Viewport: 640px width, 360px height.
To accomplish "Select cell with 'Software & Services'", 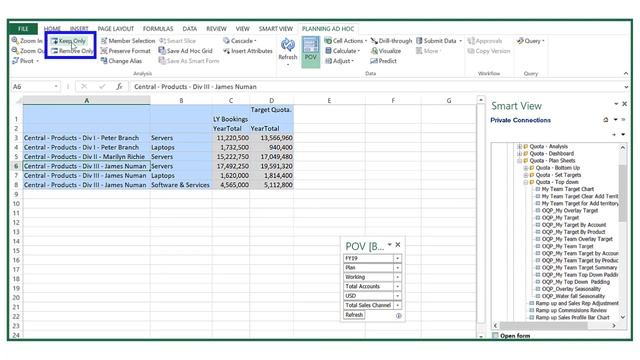I will (181, 185).
